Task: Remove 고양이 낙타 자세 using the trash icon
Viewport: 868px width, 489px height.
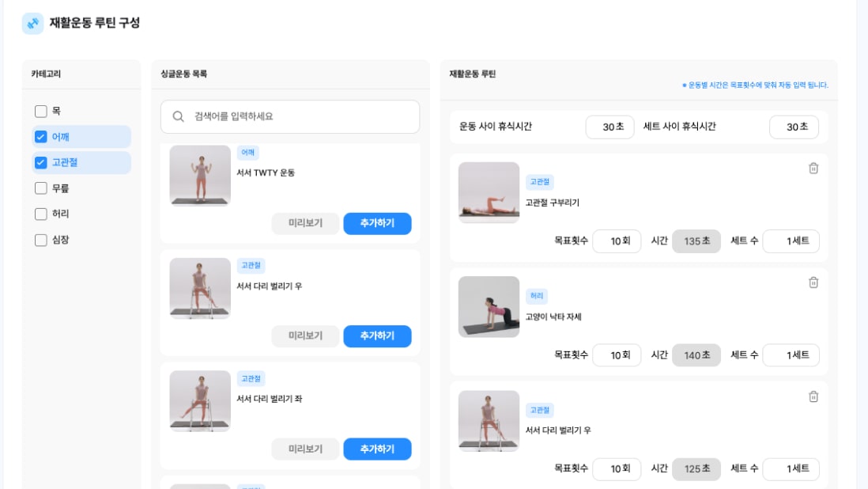Action: 813,282
